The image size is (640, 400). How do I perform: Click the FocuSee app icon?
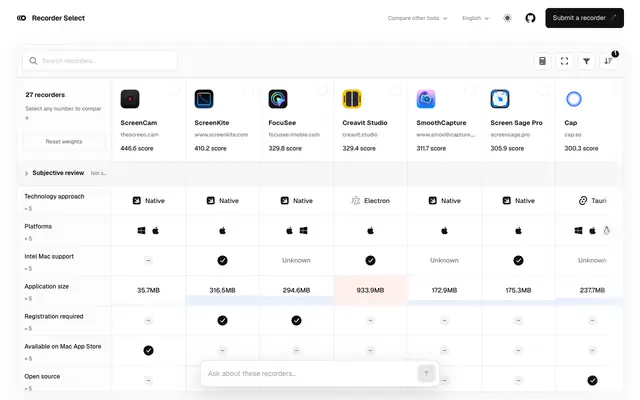click(278, 99)
